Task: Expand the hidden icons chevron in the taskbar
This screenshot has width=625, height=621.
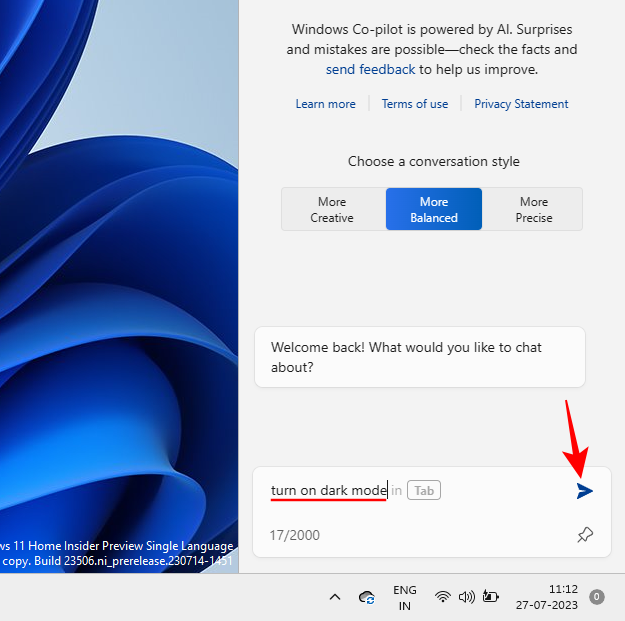Action: pyautogui.click(x=335, y=597)
